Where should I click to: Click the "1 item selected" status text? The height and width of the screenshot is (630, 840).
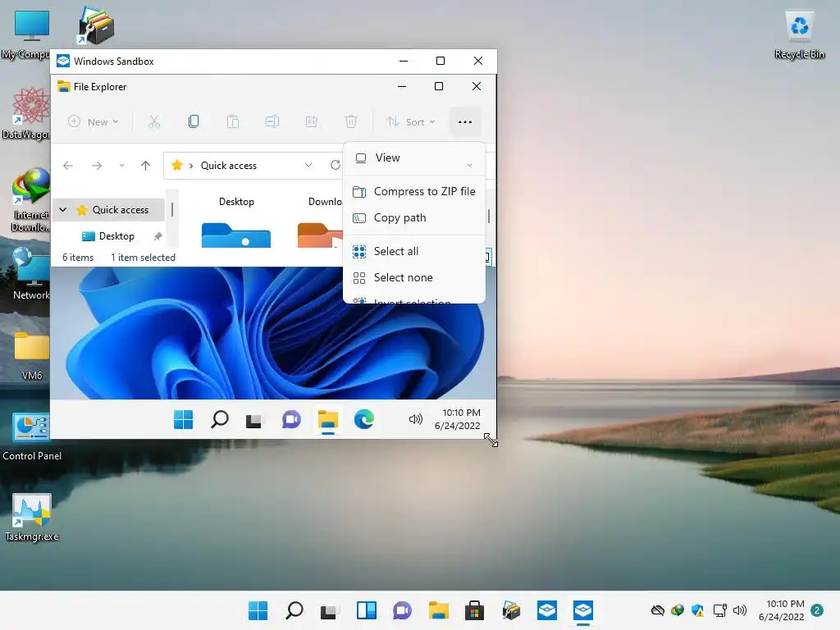pos(143,258)
